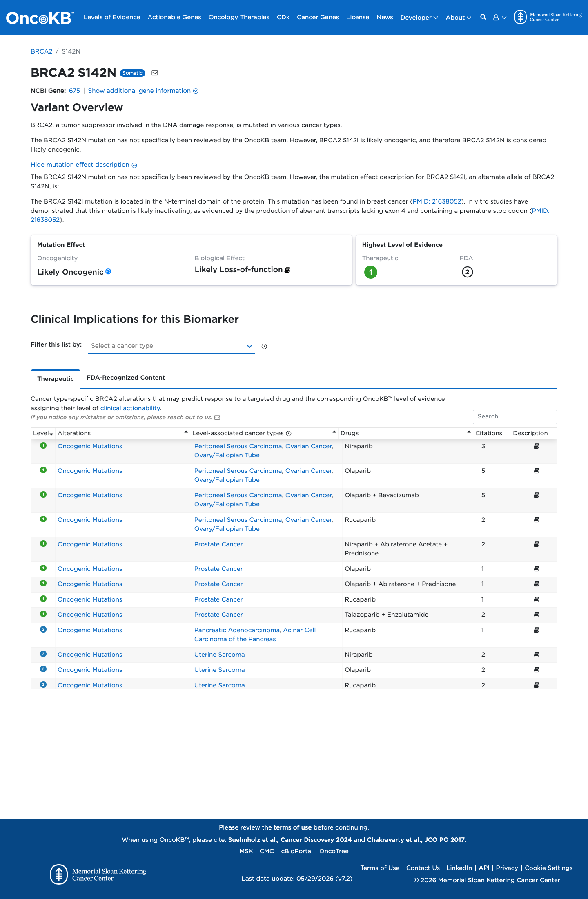Open description icon for Uterine Sarcoma Rucaparib row
The image size is (588, 899).
(537, 685)
